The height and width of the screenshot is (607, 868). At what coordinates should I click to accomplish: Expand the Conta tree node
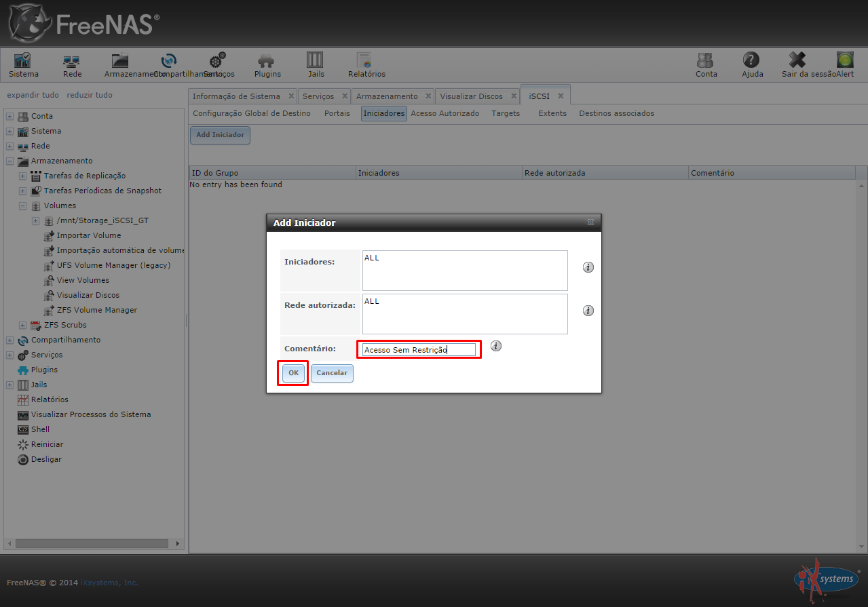[10, 116]
